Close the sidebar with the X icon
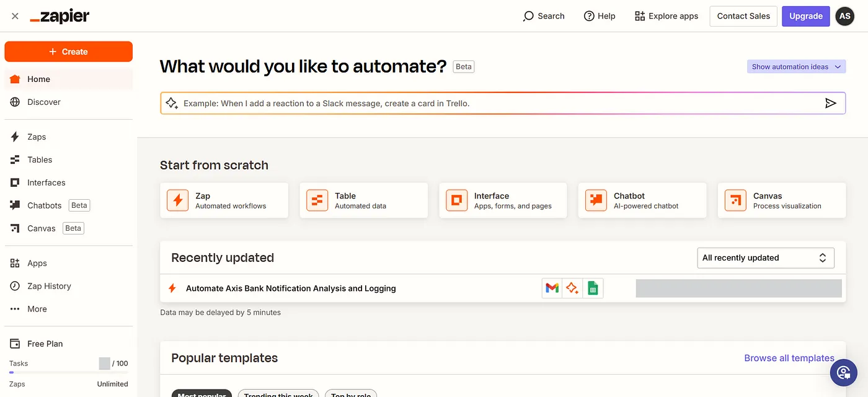868x397 pixels. 15,16
